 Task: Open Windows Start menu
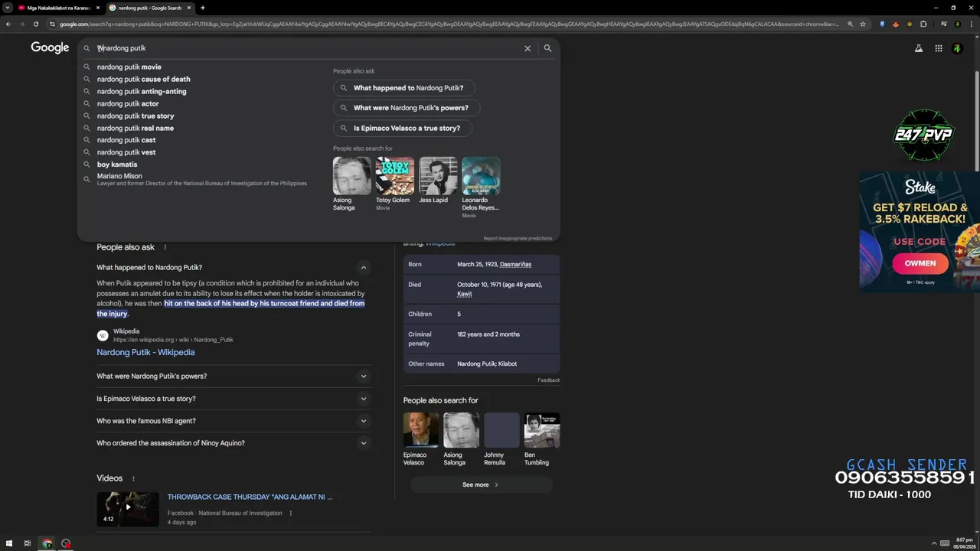(x=9, y=543)
